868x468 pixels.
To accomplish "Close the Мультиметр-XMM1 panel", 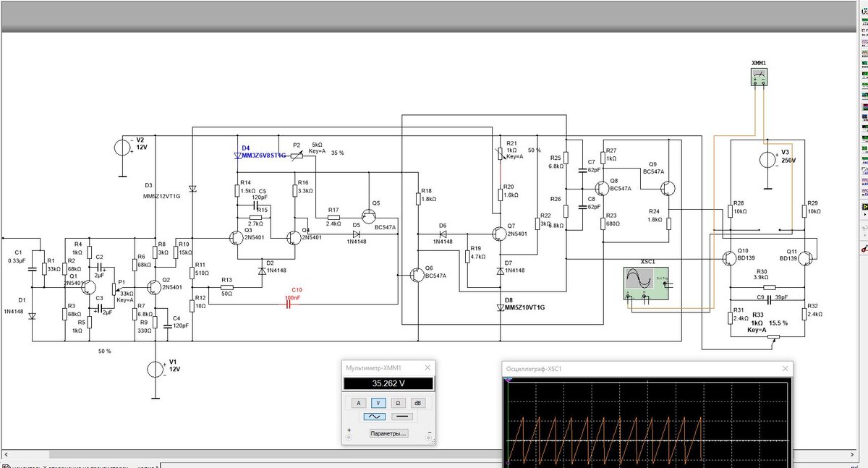I will 428,367.
